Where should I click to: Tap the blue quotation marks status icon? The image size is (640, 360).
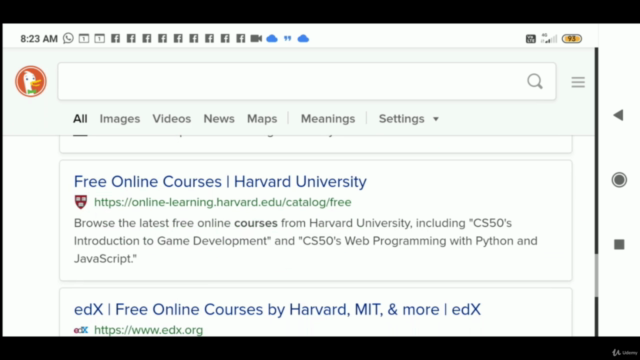coord(288,38)
